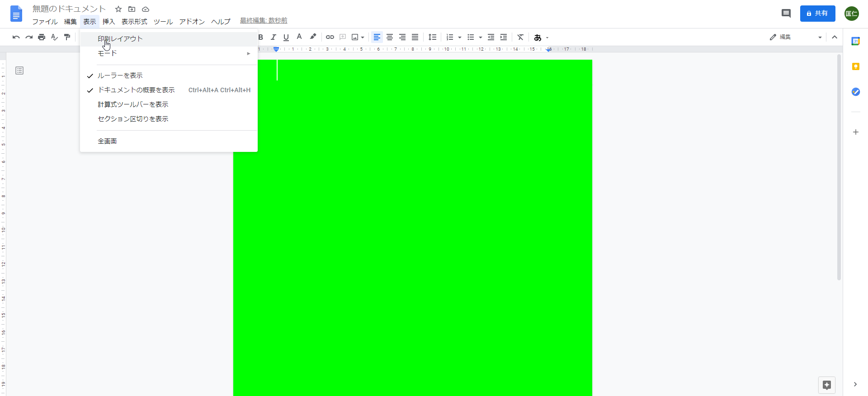Increase the indent
Screen dimensions: 868x396
click(504, 37)
